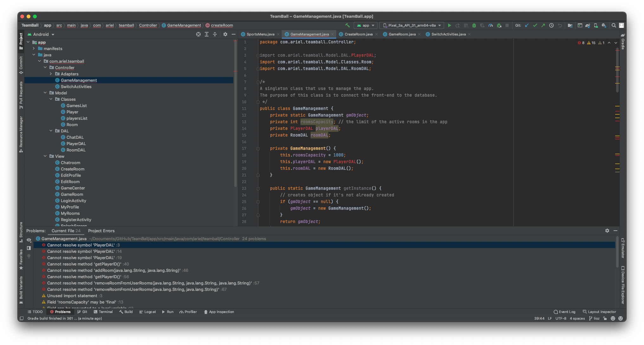Toggle the Gradle right side panel
The image size is (644, 345).
tap(623, 41)
